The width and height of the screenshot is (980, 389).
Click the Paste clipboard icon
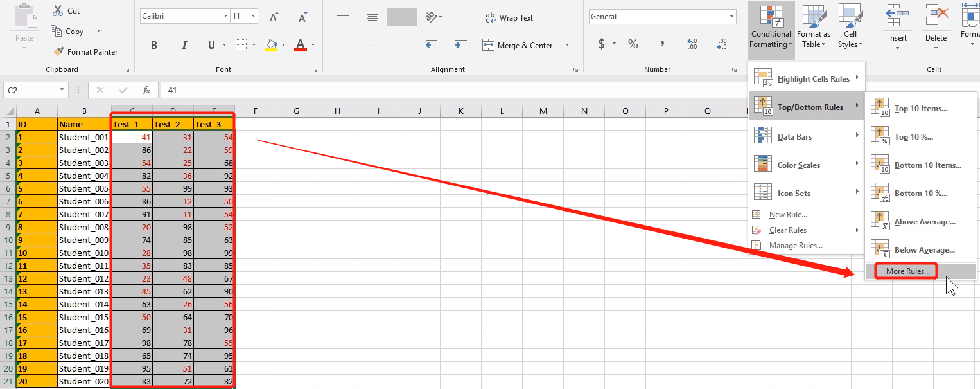point(24,16)
